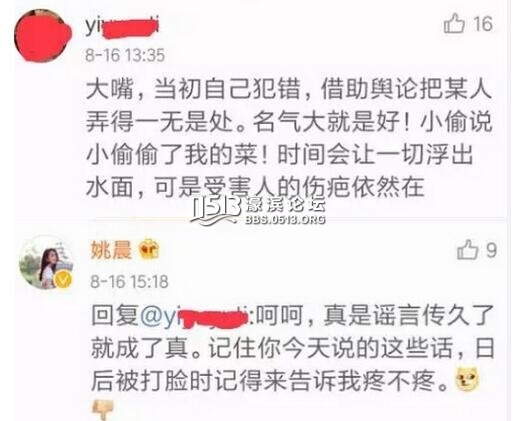Click the timestamp 8-16 15:18
Image resolution: width=513 pixels, height=421 pixels.
129,282
